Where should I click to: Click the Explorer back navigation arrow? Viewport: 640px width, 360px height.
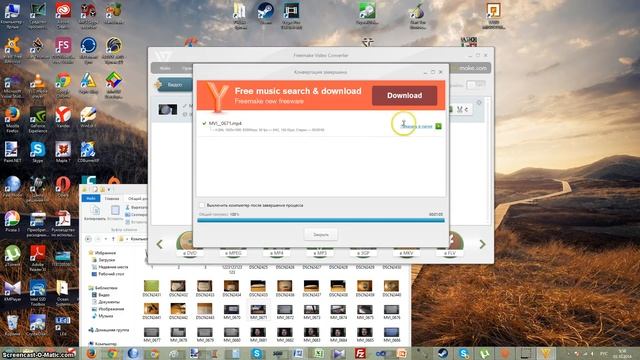pyautogui.click(x=88, y=239)
